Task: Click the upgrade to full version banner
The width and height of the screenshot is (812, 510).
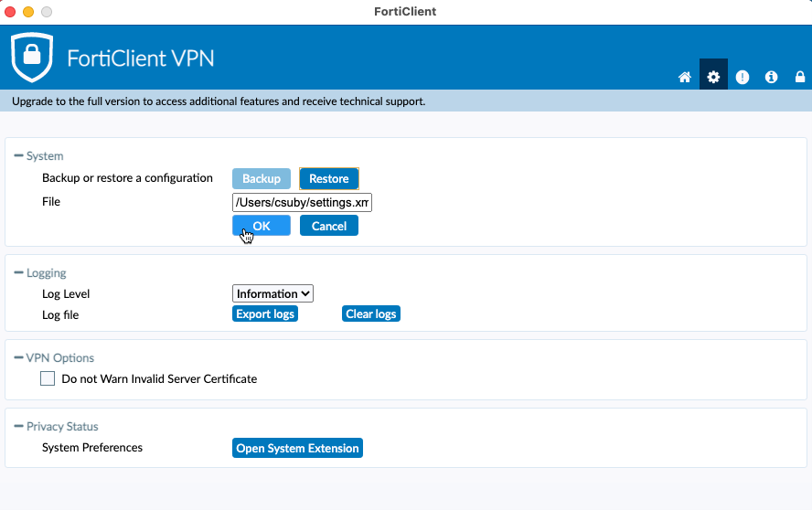Action: click(406, 101)
